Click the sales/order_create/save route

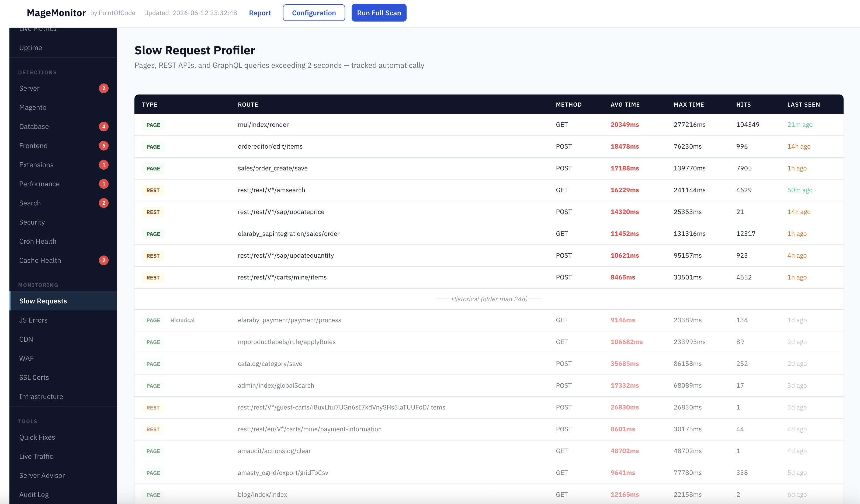coord(272,168)
